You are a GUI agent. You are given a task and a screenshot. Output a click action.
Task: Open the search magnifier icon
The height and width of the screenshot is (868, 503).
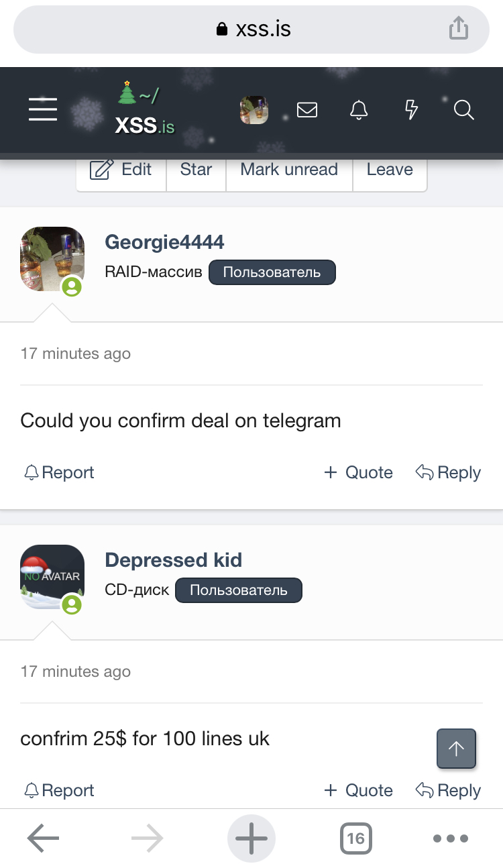click(x=463, y=109)
